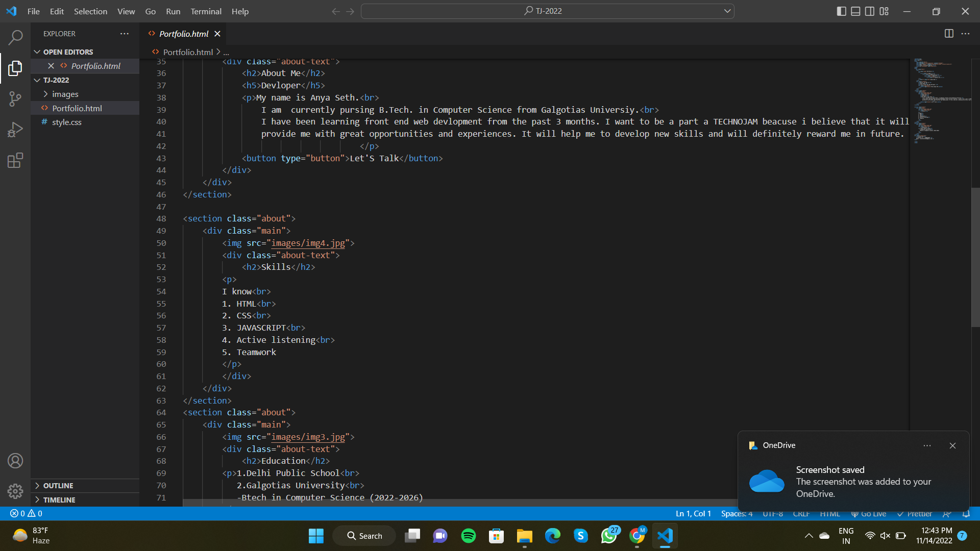Toggle the secondary side bar
This screenshot has width=980, height=551.
(x=870, y=11)
